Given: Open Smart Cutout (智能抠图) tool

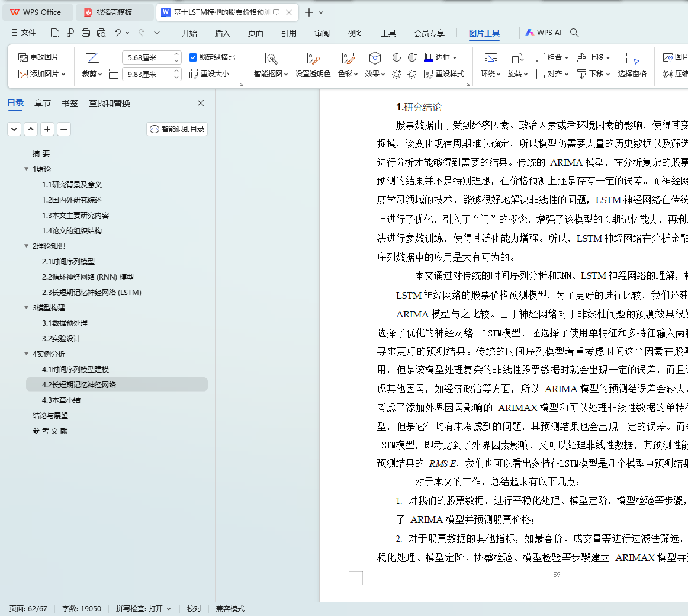Looking at the screenshot, I should [271, 65].
